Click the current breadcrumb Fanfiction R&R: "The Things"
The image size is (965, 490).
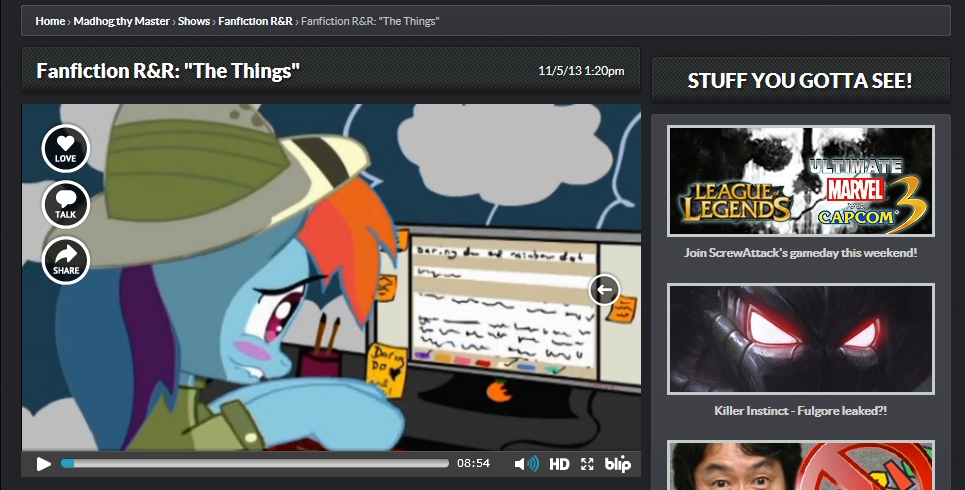tap(370, 21)
